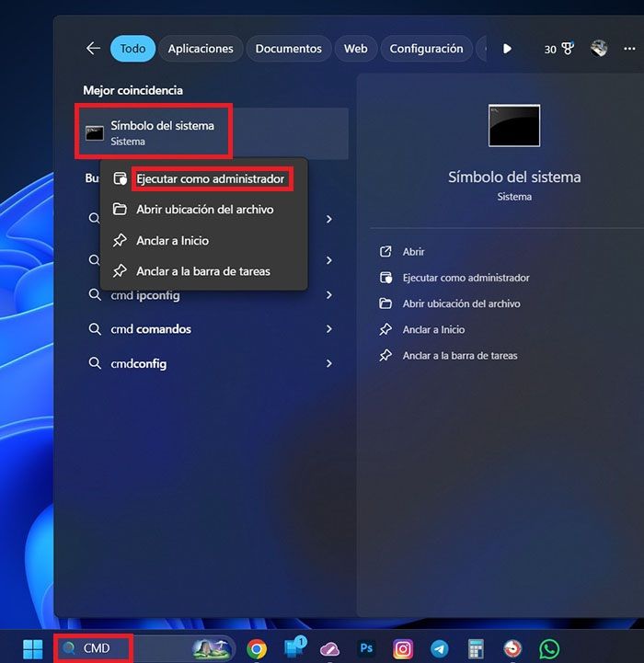644x663 pixels.
Task: Expand the cmdconfig suggestion chevron
Action: tap(329, 363)
